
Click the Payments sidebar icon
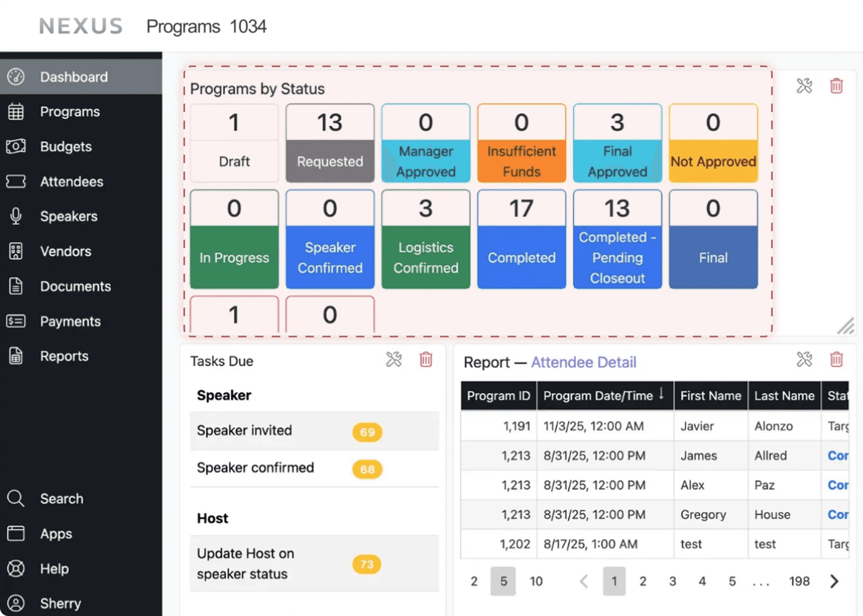coord(16,321)
